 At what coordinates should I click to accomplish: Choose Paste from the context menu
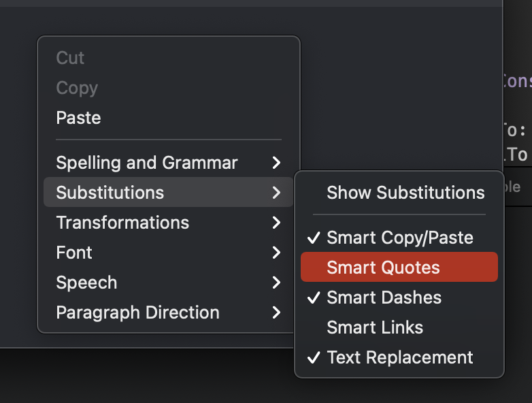(x=168, y=118)
